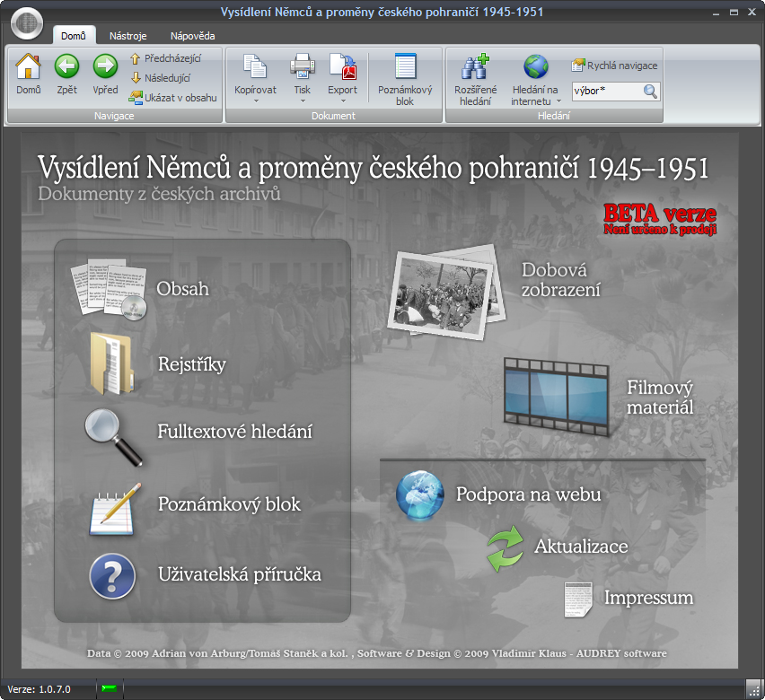Viewport: 765px width, 700px height.
Task: Open the Obsah documents icon
Action: coord(108,289)
